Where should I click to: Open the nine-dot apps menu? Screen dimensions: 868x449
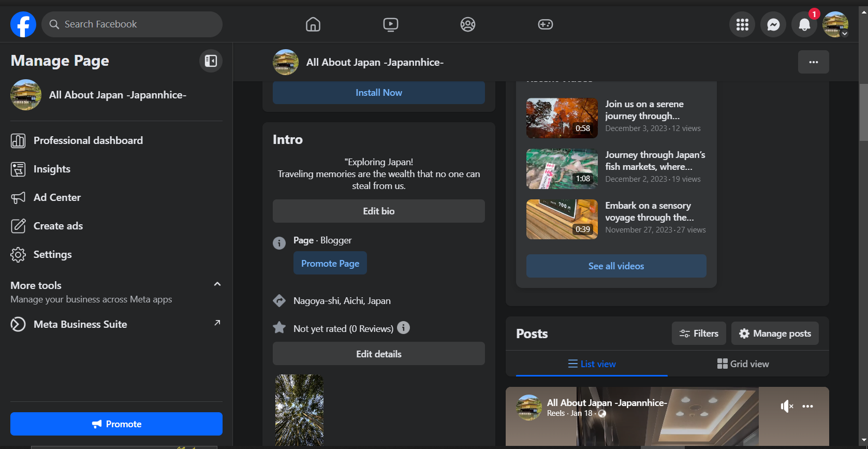(742, 24)
